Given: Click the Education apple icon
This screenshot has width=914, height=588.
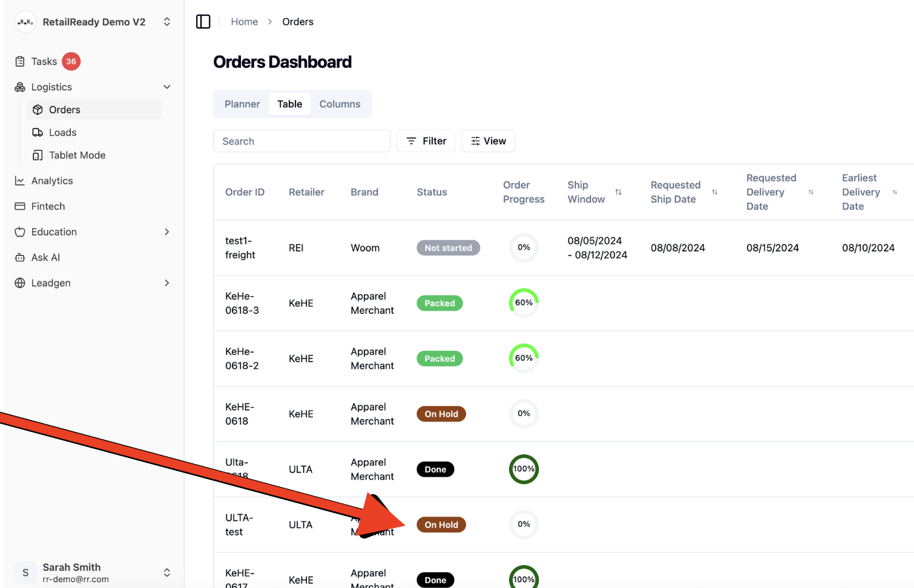Looking at the screenshot, I should [x=20, y=232].
